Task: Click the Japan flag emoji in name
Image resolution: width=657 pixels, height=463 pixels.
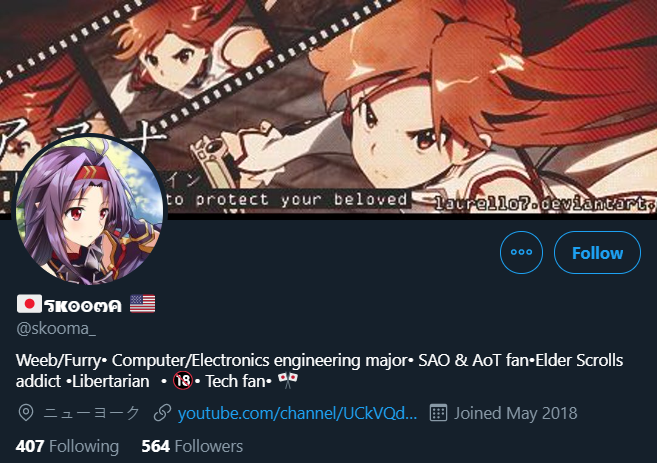Action: pyautogui.click(x=29, y=304)
